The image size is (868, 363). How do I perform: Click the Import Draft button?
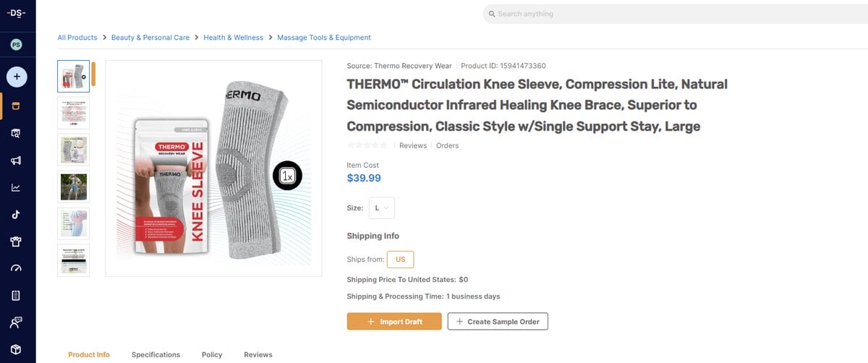(394, 321)
